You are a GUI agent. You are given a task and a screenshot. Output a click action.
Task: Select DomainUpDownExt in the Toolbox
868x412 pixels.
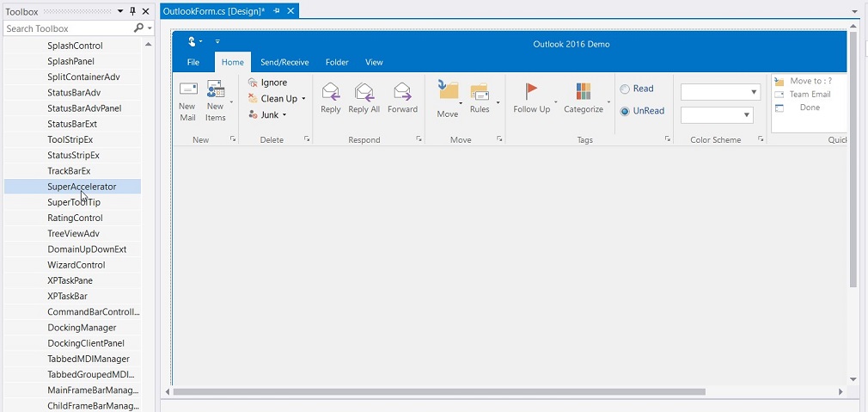pos(72,249)
